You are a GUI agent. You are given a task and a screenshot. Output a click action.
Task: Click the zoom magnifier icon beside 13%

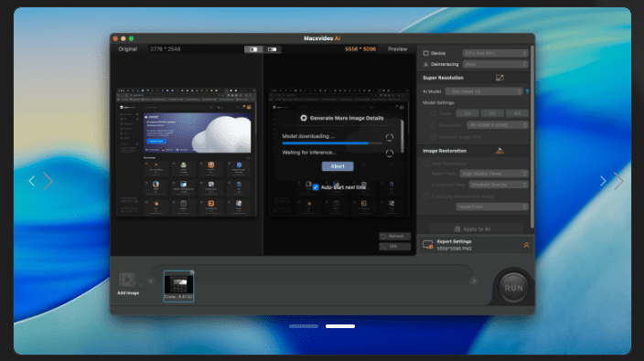pos(383,247)
